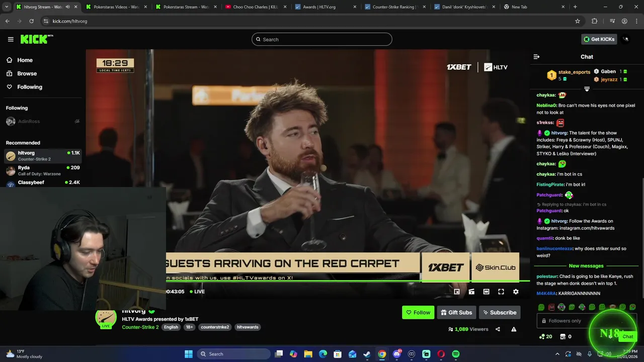Image resolution: width=644 pixels, height=362 pixels.
Task: Open Chrome profile avatar icon
Action: pyautogui.click(x=624, y=21)
